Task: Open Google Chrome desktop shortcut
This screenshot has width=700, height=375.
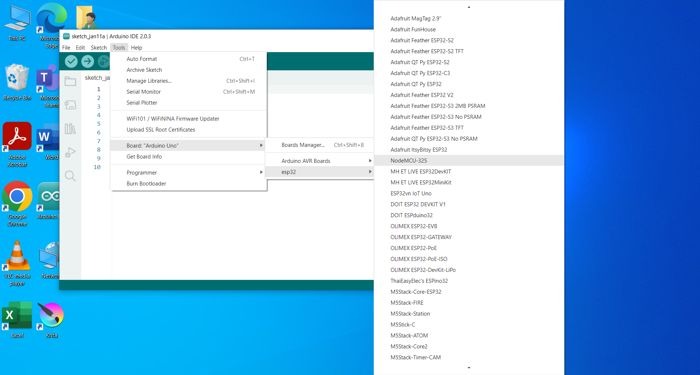Action: pos(17,204)
